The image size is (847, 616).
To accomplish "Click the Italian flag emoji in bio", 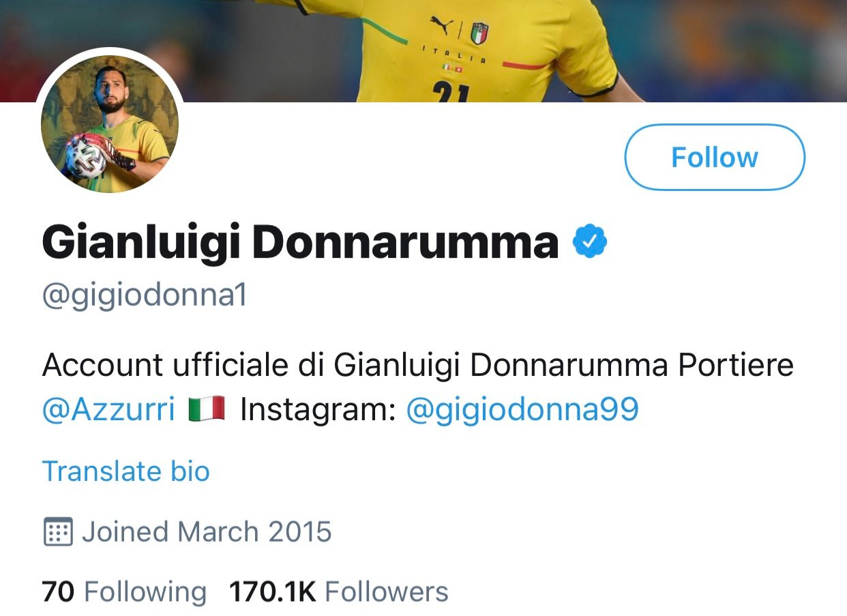I will pos(207,410).
